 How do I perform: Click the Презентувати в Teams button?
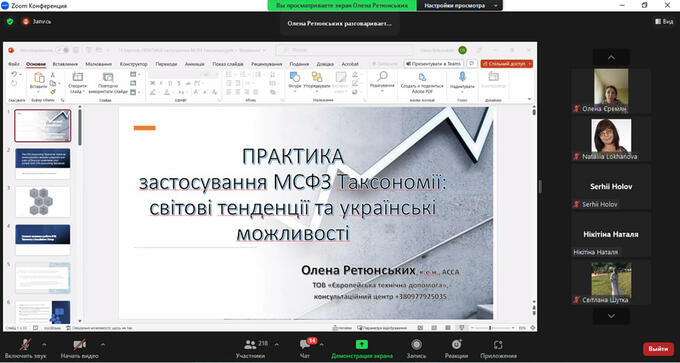pyautogui.click(x=433, y=64)
